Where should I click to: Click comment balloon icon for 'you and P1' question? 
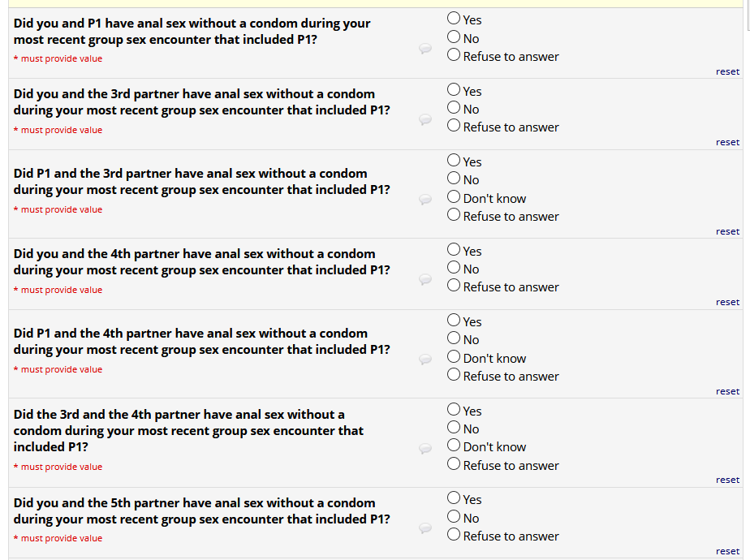coord(425,49)
